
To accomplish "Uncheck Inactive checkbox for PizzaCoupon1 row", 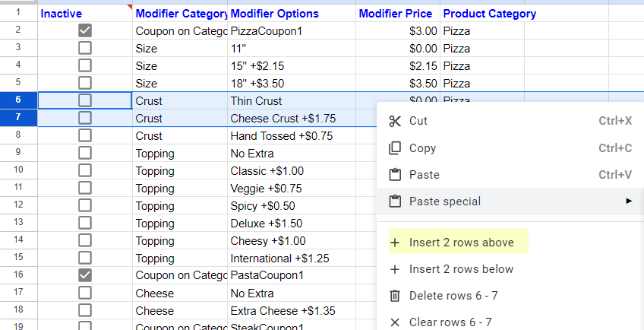I will click(85, 31).
